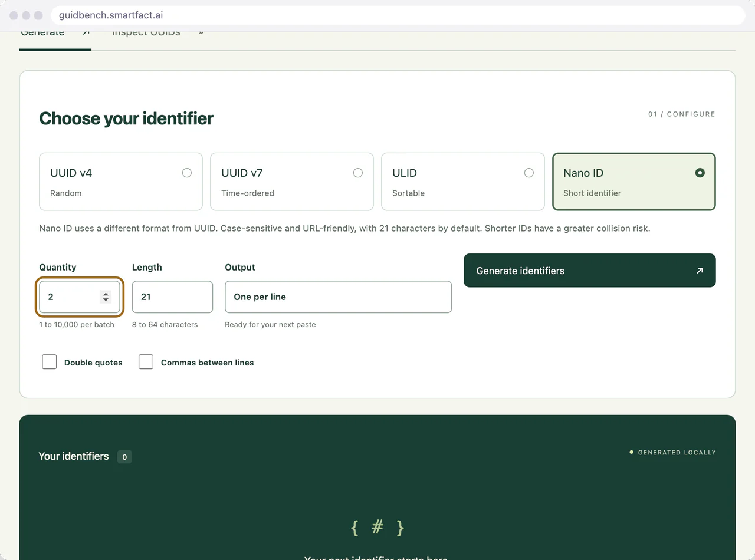Viewport: 755px width, 560px height.
Task: Increase Quantity with the stepper up arrow
Action: tap(106, 294)
